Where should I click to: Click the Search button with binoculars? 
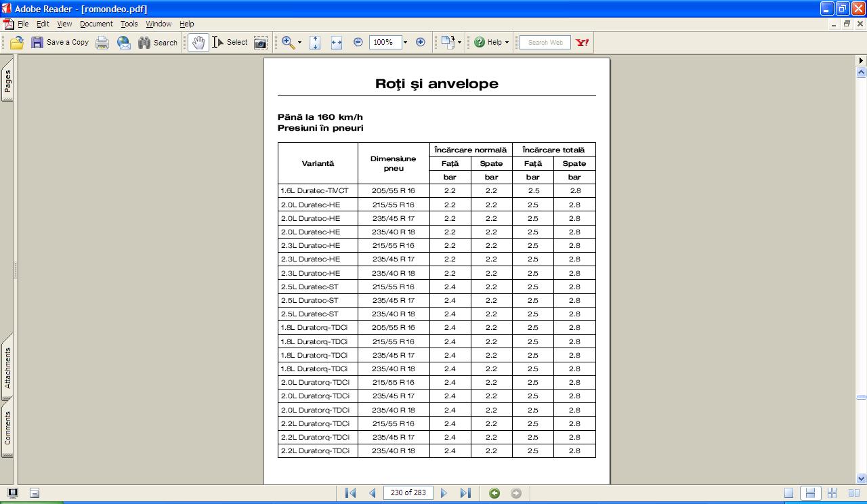(x=158, y=43)
